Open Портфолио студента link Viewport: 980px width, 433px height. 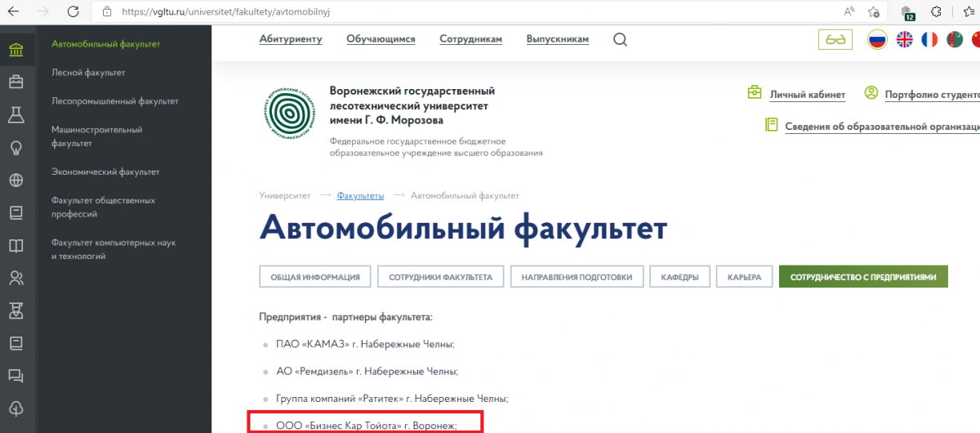click(932, 95)
